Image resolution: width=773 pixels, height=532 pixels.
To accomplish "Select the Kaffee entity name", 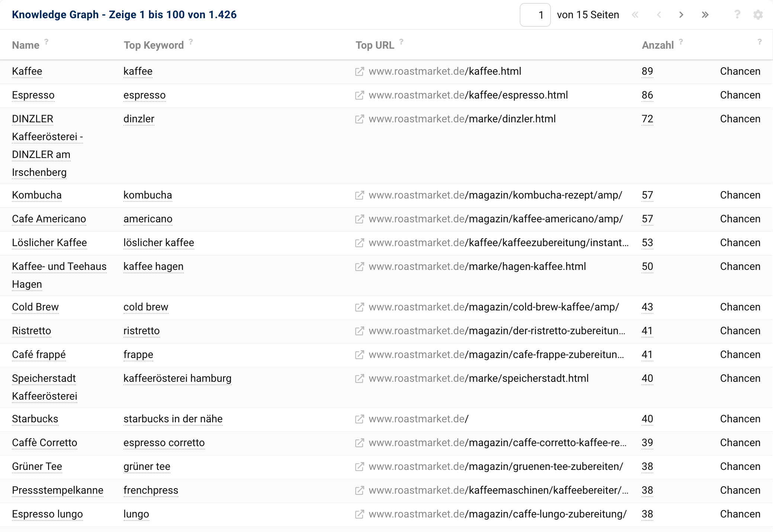I will coord(27,71).
